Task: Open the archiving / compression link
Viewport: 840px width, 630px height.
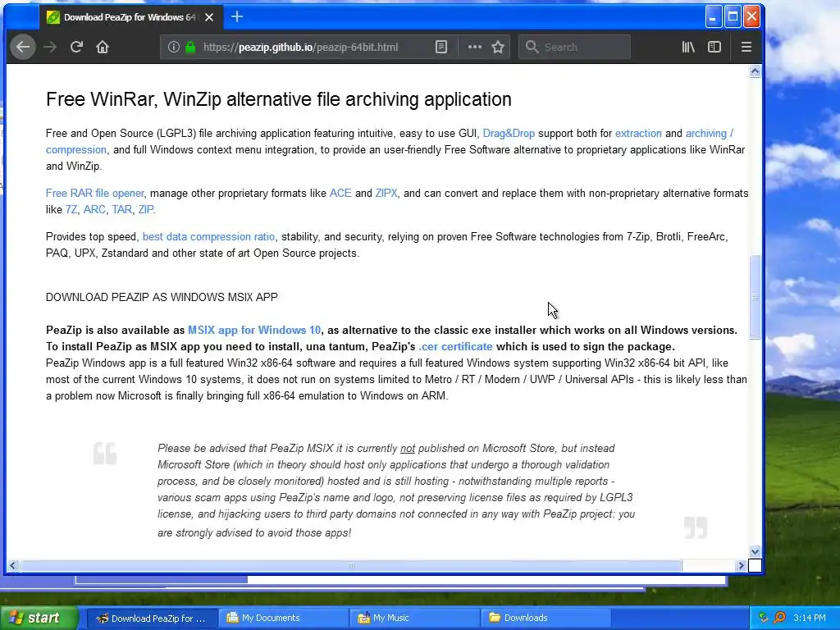Action: click(x=710, y=134)
